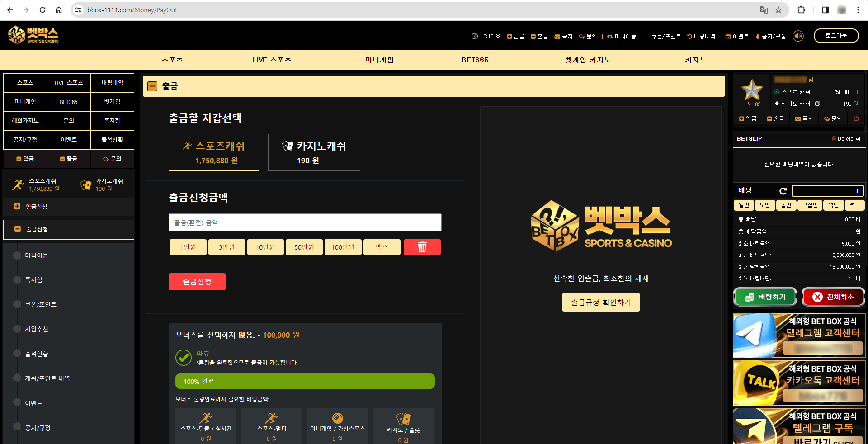The width and height of the screenshot is (868, 444).
Task: Click 입금 in the top header
Action: [x=515, y=36]
